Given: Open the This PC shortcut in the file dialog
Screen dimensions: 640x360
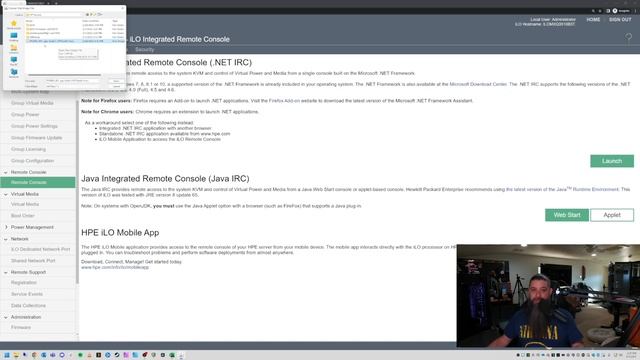Looking at the screenshot, I should tap(13, 62).
